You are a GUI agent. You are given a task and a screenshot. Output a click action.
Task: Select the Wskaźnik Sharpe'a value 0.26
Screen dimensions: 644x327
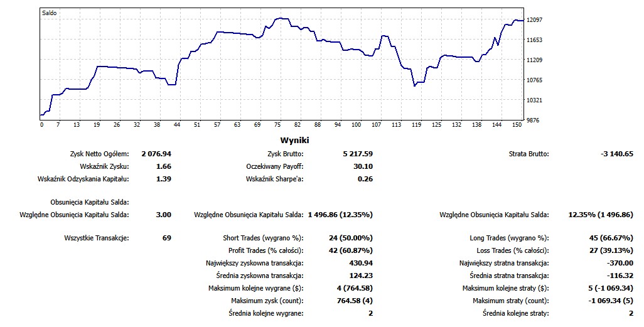click(365, 179)
